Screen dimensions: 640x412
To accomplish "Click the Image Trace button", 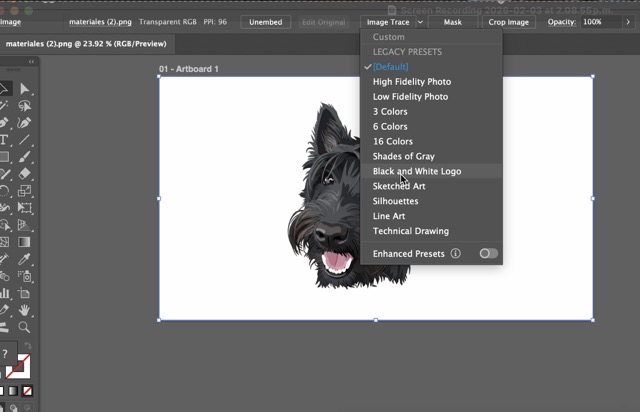I will [388, 22].
